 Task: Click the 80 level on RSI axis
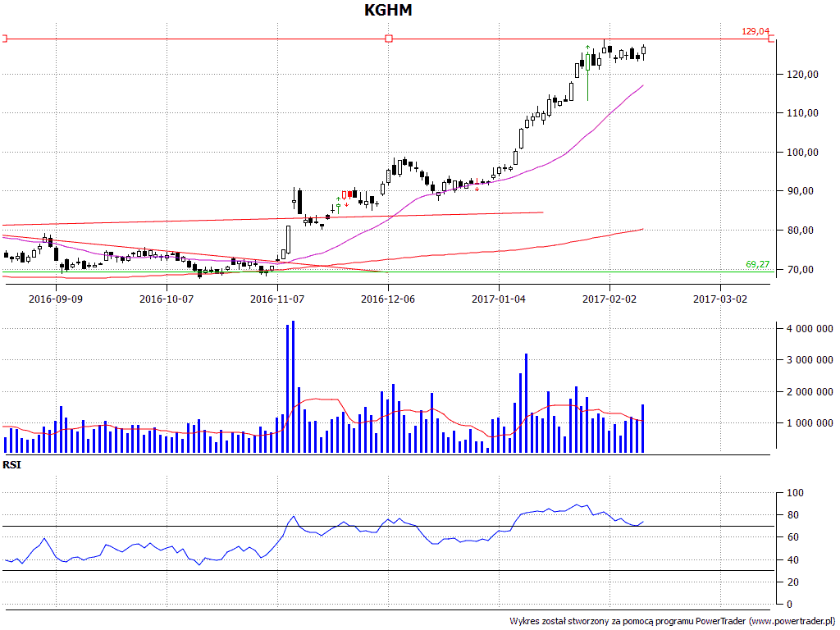pyautogui.click(x=792, y=515)
